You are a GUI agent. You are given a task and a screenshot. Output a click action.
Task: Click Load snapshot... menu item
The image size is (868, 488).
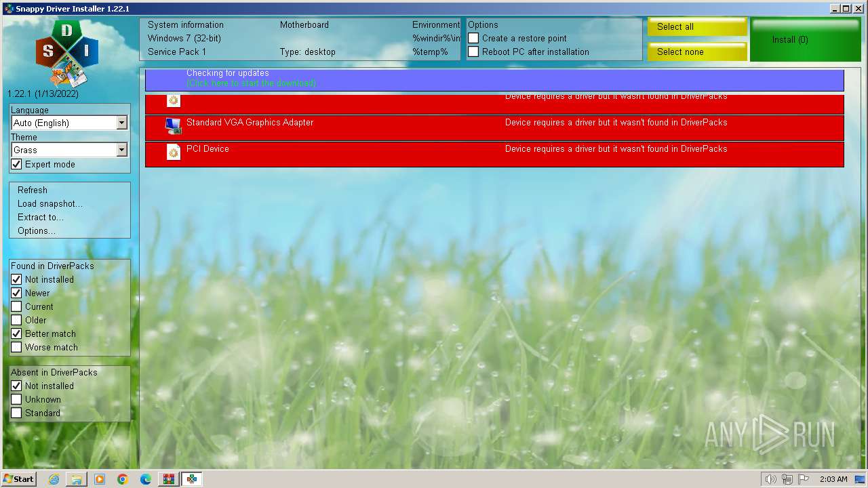50,203
